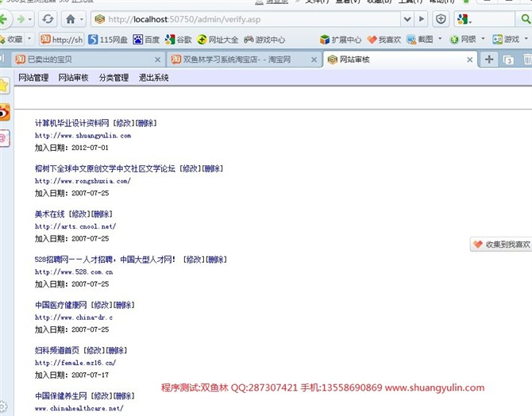Close the 已卖出的宝贝 tab
532x416 pixels.
coord(157,60)
